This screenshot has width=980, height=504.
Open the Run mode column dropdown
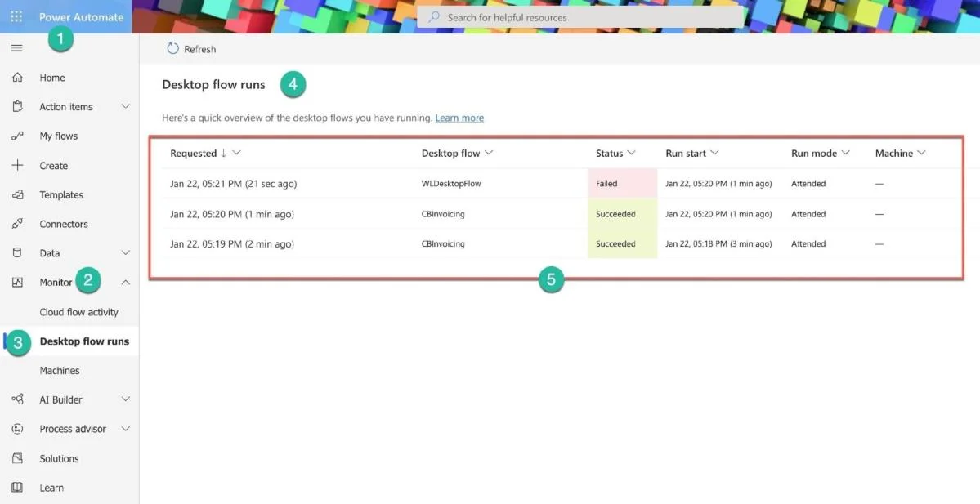coord(846,153)
